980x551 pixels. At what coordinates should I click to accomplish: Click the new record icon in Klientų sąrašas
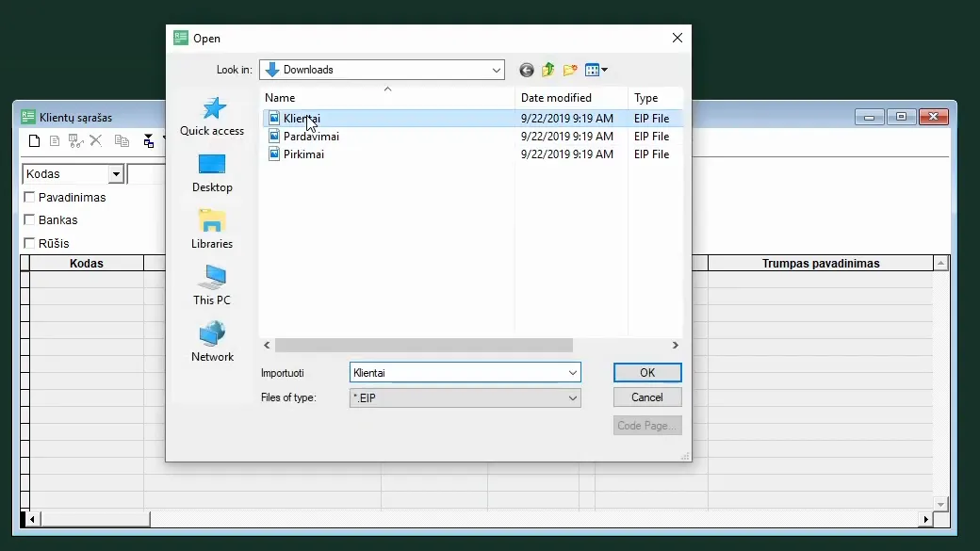34,141
